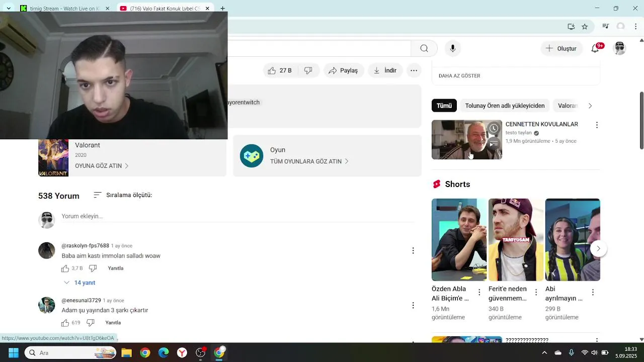Click the Yorum ekleyin comment field
Screen dimensions: 644x362
pos(237,216)
